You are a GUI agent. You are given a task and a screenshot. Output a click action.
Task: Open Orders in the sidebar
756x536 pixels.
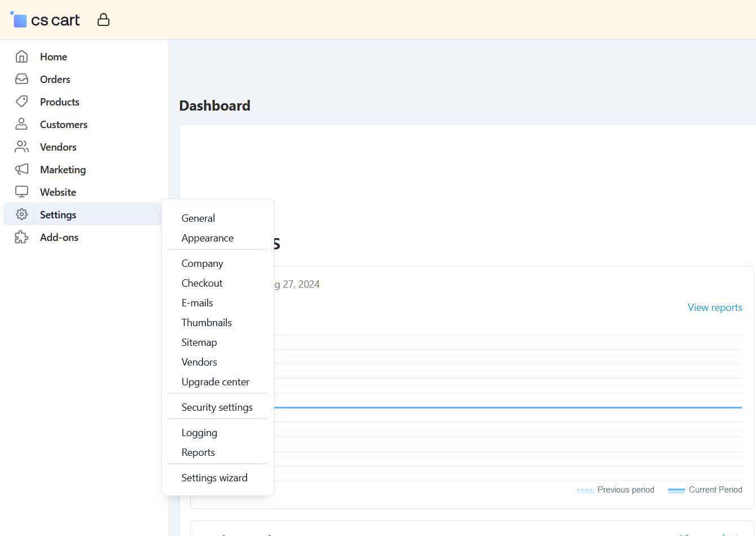[55, 79]
